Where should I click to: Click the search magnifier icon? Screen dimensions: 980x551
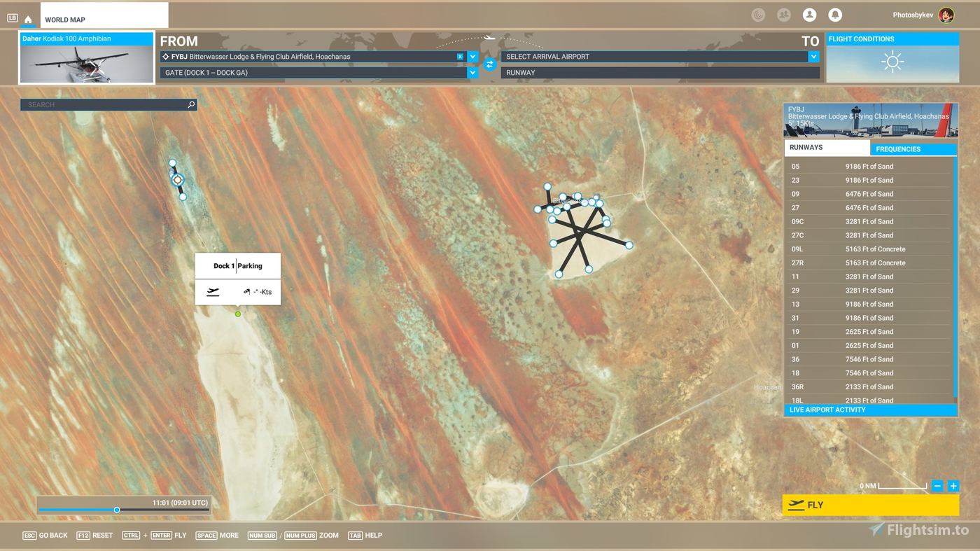191,105
